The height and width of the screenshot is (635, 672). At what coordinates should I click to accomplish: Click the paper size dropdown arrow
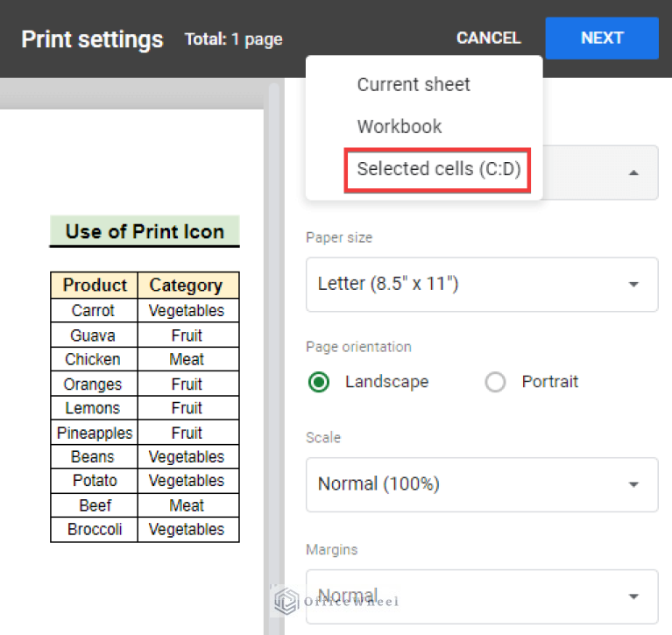[633, 285]
